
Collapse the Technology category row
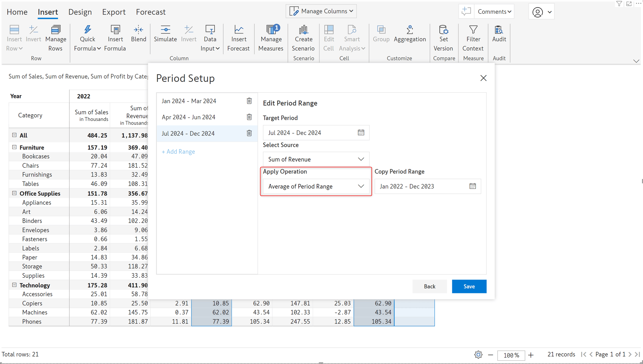point(14,285)
